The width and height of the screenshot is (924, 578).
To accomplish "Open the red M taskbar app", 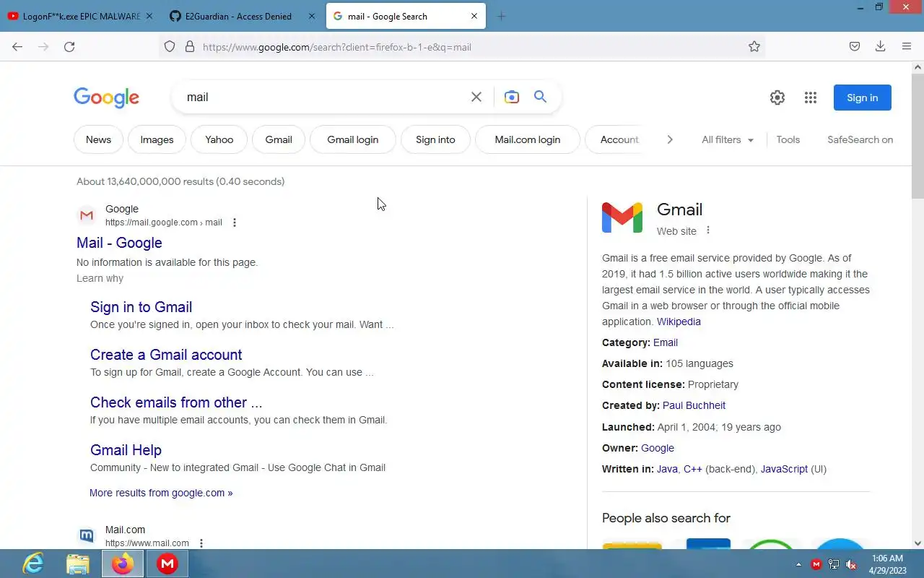I will tap(167, 564).
